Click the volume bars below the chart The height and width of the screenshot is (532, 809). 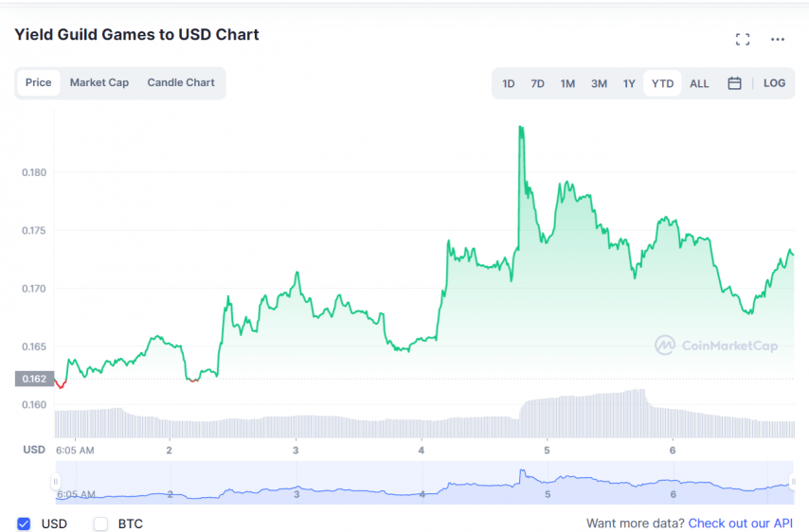[x=424, y=414]
